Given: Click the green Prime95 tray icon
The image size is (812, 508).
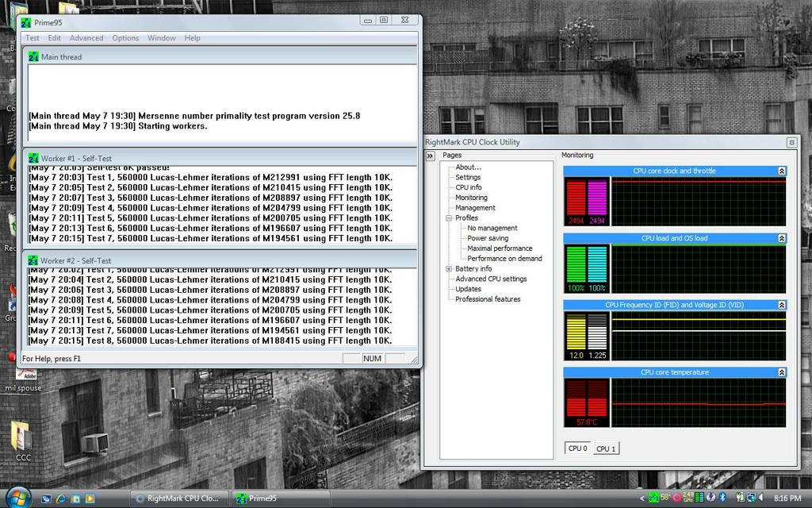Looking at the screenshot, I should (654, 498).
